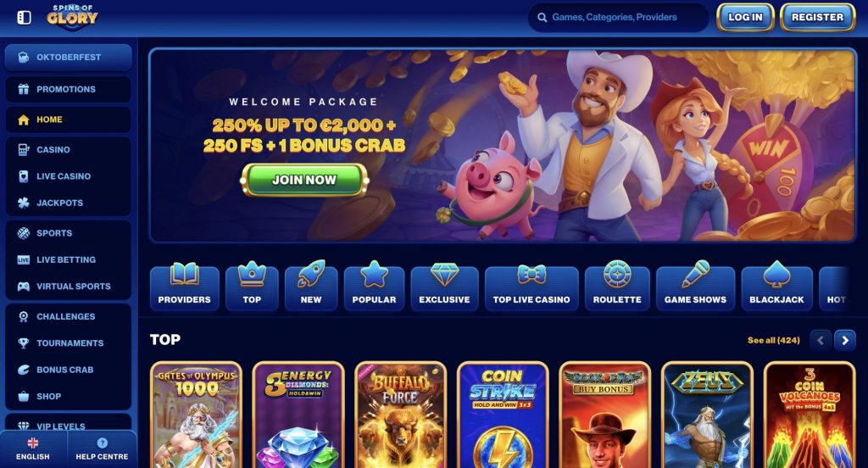Open Game Shows microphone icon category
The width and height of the screenshot is (868, 468).
click(695, 288)
